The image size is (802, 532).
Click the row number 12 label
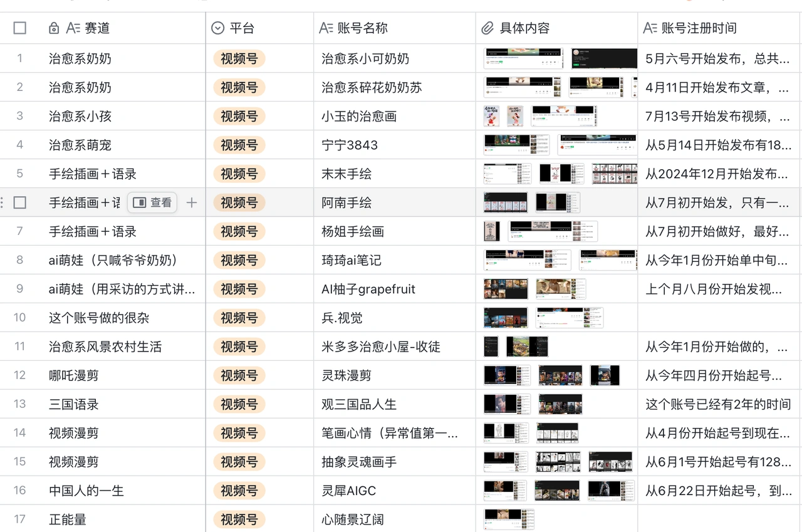click(x=19, y=375)
